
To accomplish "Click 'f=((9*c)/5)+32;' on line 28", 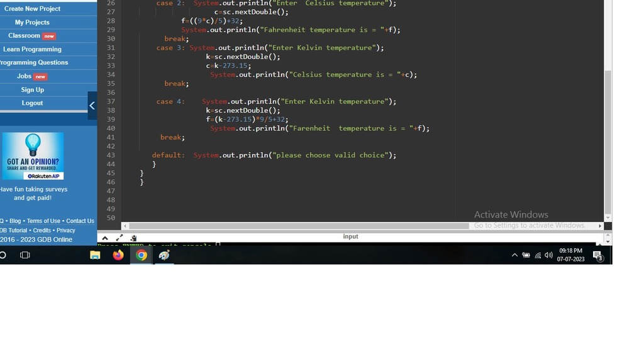I will pos(212,21).
